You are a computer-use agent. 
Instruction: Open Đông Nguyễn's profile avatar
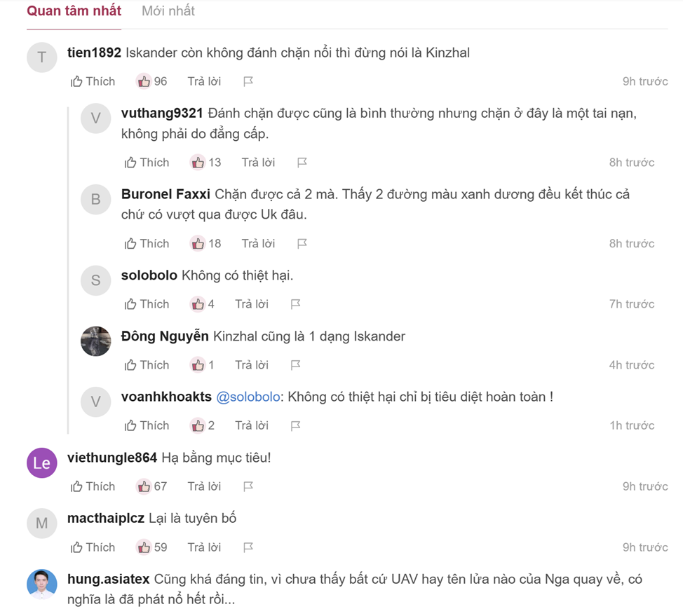point(96,341)
